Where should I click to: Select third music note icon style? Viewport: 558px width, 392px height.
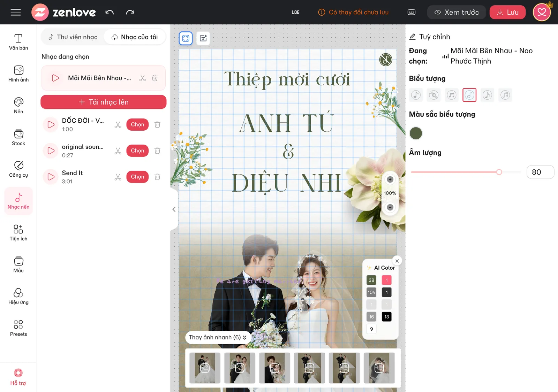click(x=452, y=95)
